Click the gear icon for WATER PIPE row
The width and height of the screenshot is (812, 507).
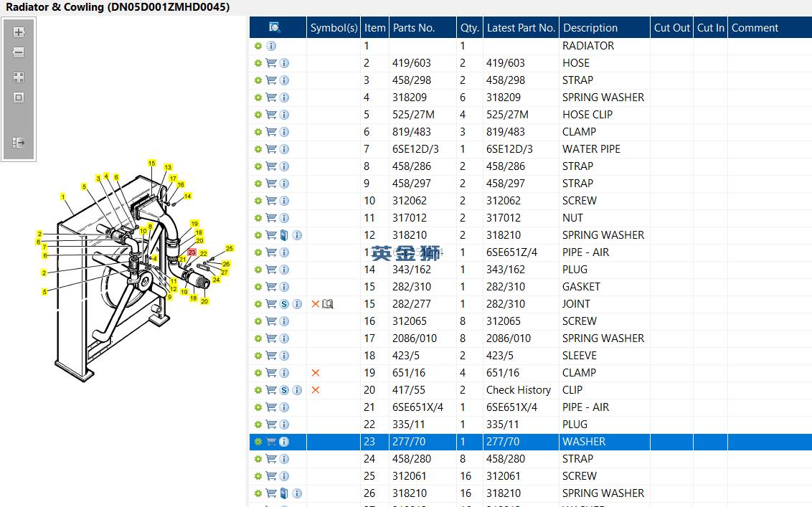tap(258, 149)
